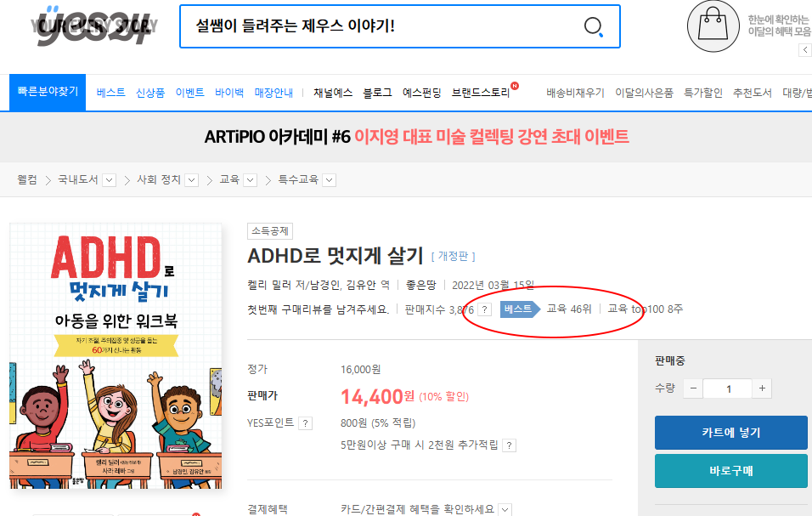The width and height of the screenshot is (812, 516).
Task: Open 추천도서 link
Action: [753, 92]
